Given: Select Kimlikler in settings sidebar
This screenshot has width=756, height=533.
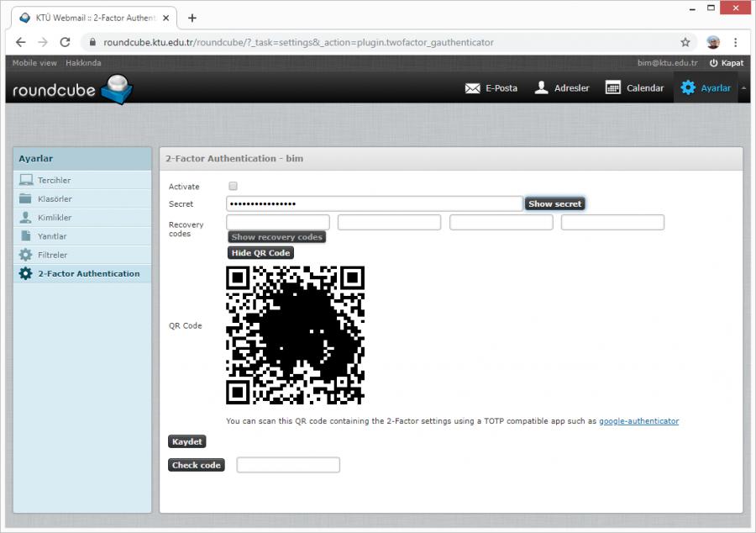Looking at the screenshot, I should pos(82,218).
